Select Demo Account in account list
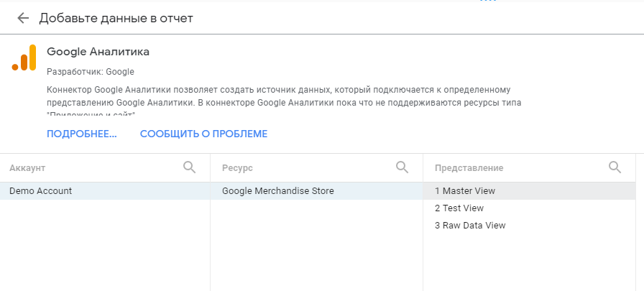 click(x=105, y=191)
